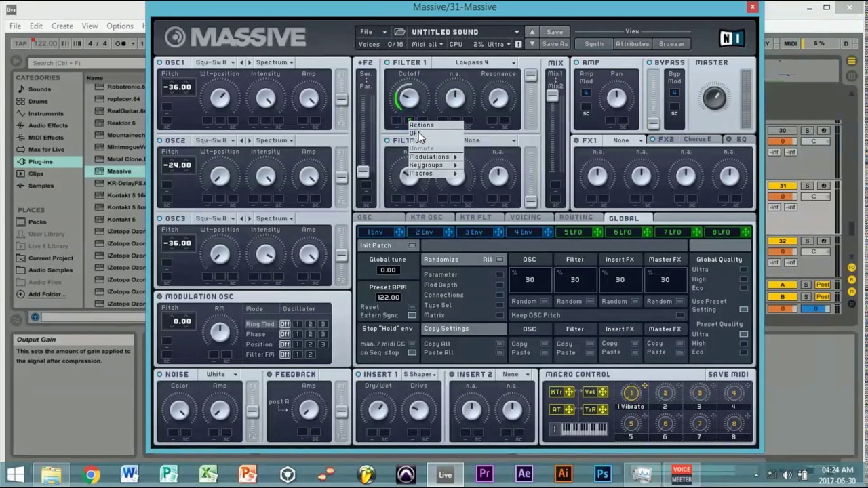The height and width of the screenshot is (488, 868).
Task: Toggle the OSC3 power button
Action: point(159,218)
